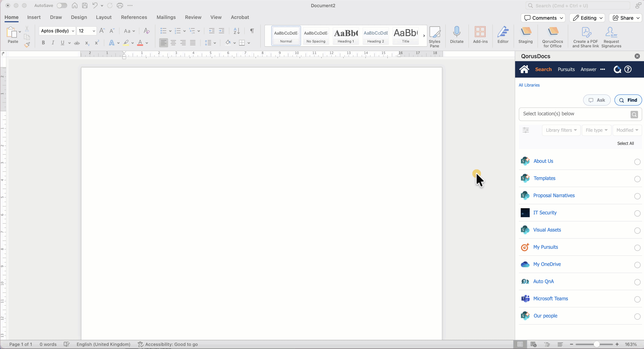Screen dimensions: 644x349
Task: Launch QorusDocs for Office
Action: pos(553,37)
